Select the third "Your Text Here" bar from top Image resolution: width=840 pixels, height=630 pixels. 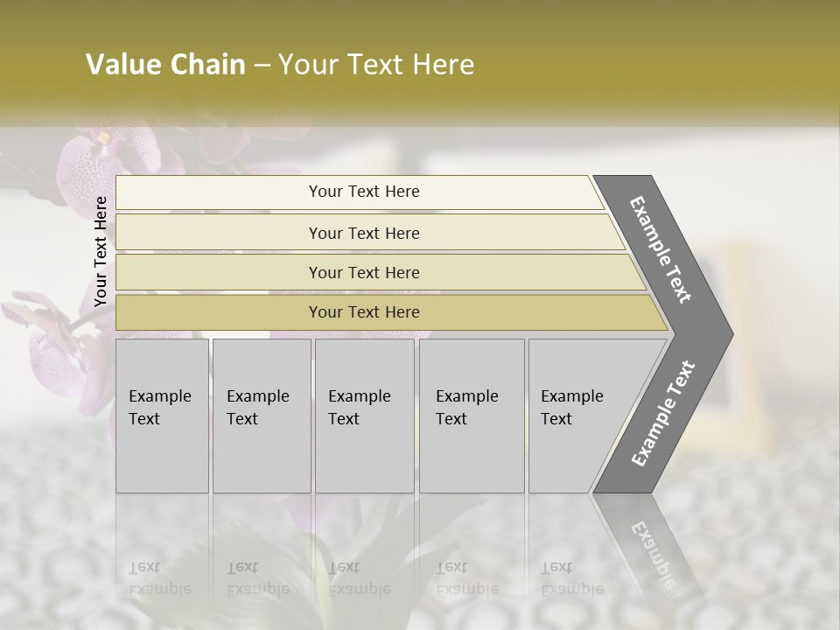(363, 272)
